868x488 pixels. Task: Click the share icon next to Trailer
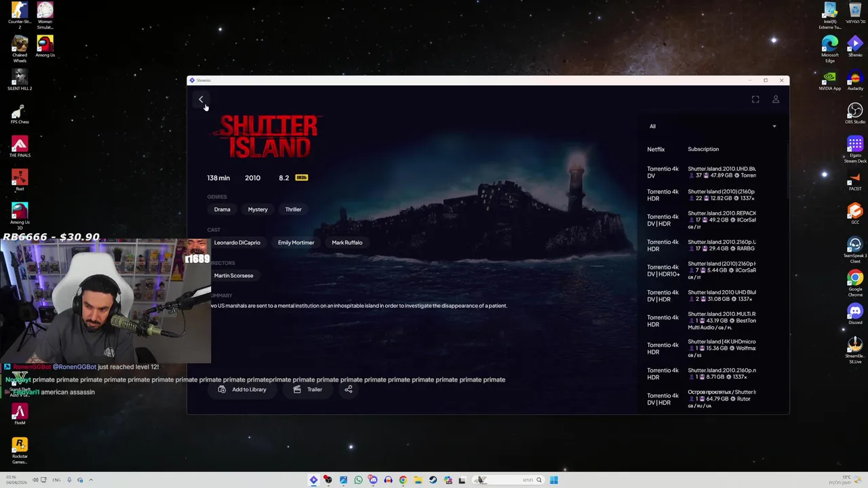[349, 390]
